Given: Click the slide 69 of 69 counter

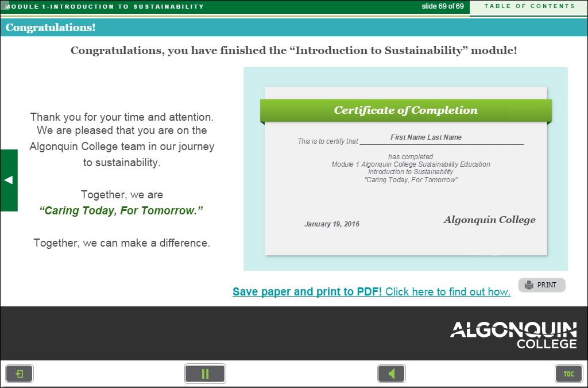Looking at the screenshot, I should coord(443,6).
